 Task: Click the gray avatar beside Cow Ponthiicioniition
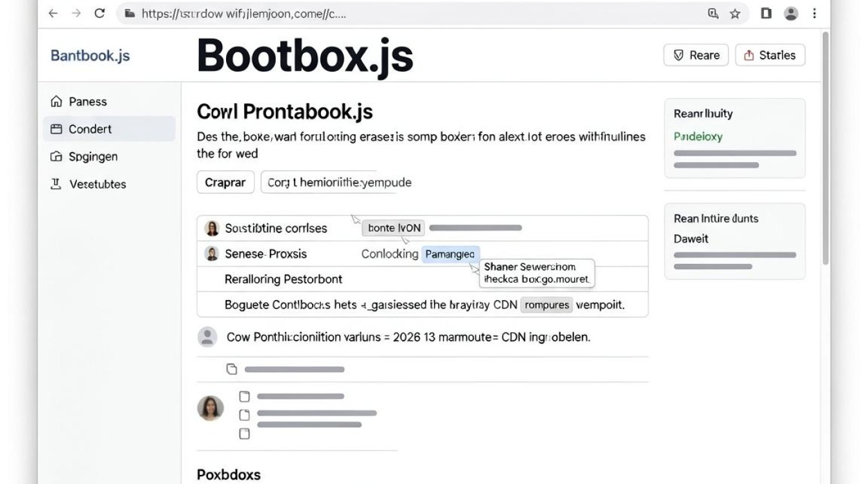click(207, 337)
